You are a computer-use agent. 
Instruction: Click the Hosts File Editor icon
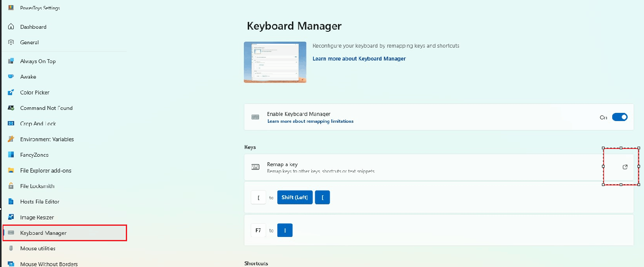[11, 201]
